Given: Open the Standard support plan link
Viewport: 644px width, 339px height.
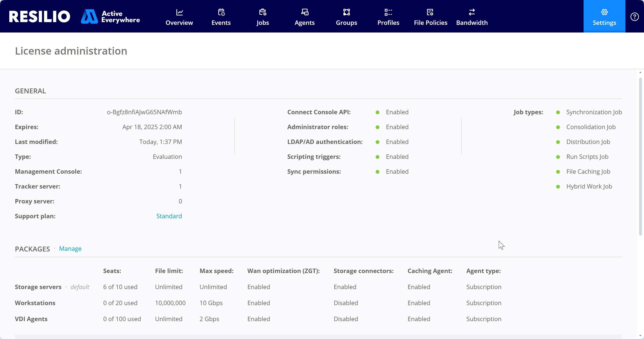Looking at the screenshot, I should [x=169, y=216].
